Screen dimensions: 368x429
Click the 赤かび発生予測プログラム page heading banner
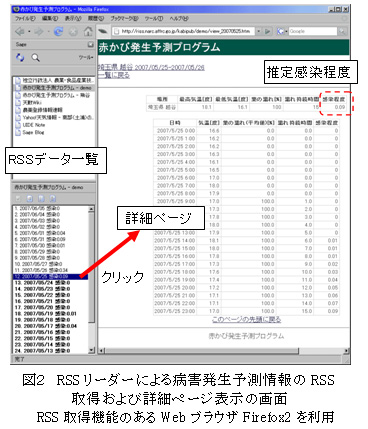[x=223, y=48]
